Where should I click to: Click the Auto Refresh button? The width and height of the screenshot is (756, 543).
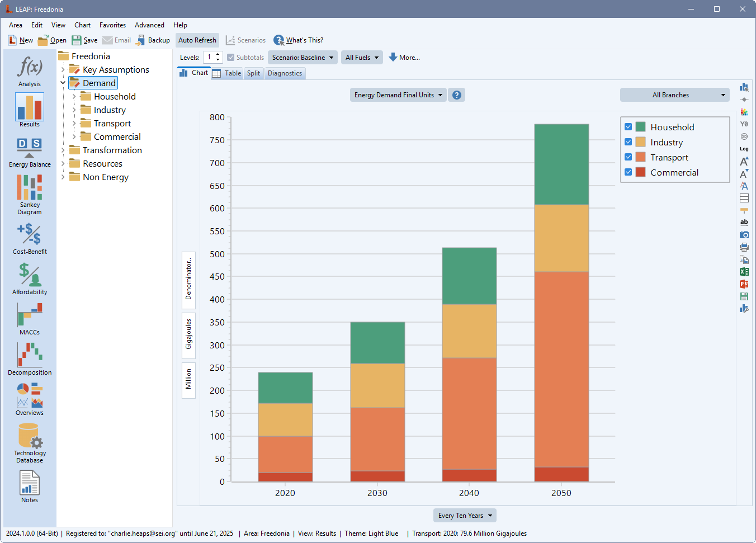click(197, 40)
